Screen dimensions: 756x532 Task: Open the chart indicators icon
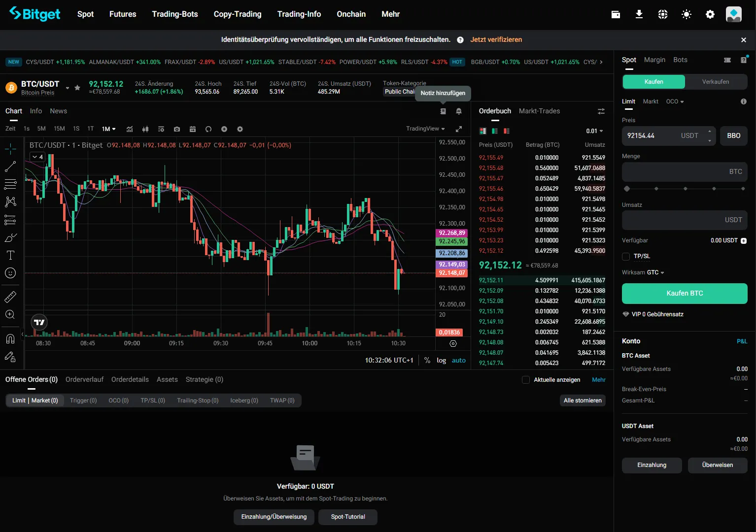click(x=130, y=129)
